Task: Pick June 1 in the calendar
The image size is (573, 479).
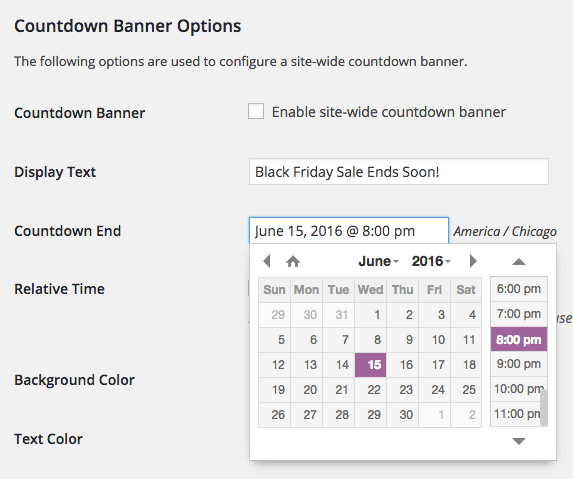Action: coord(371,315)
